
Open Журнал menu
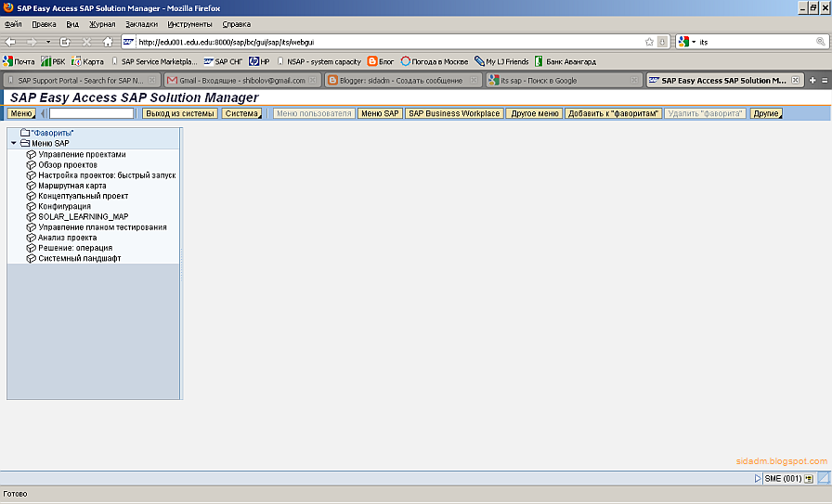pyautogui.click(x=102, y=24)
